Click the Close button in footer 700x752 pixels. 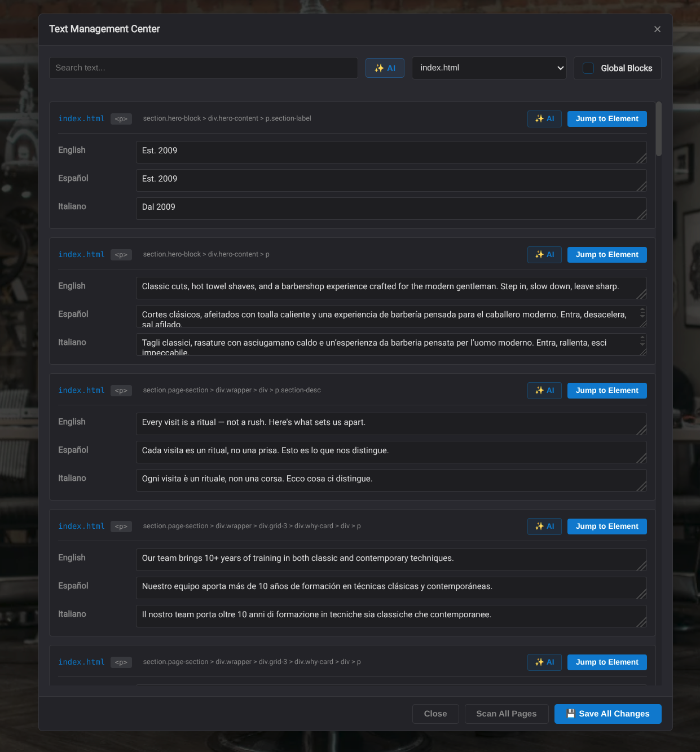(x=435, y=714)
